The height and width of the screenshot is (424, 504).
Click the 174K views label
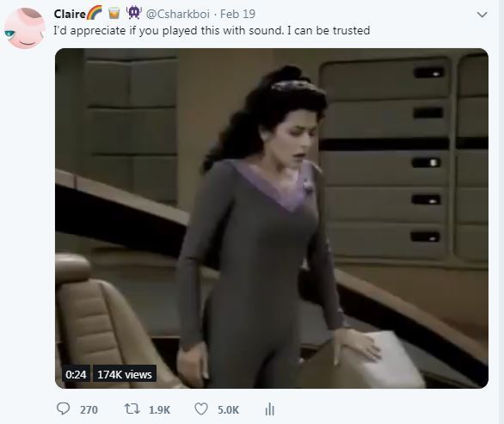125,374
